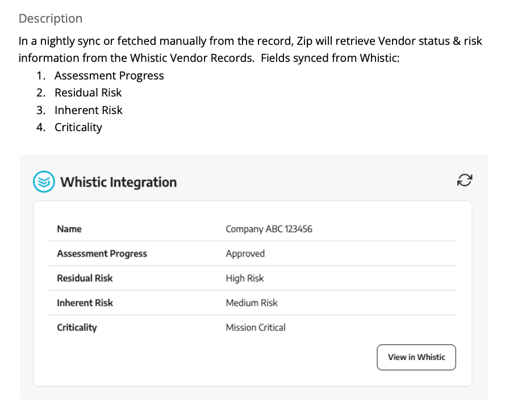Select the High Risk value
The image size is (509, 420).
tap(245, 278)
